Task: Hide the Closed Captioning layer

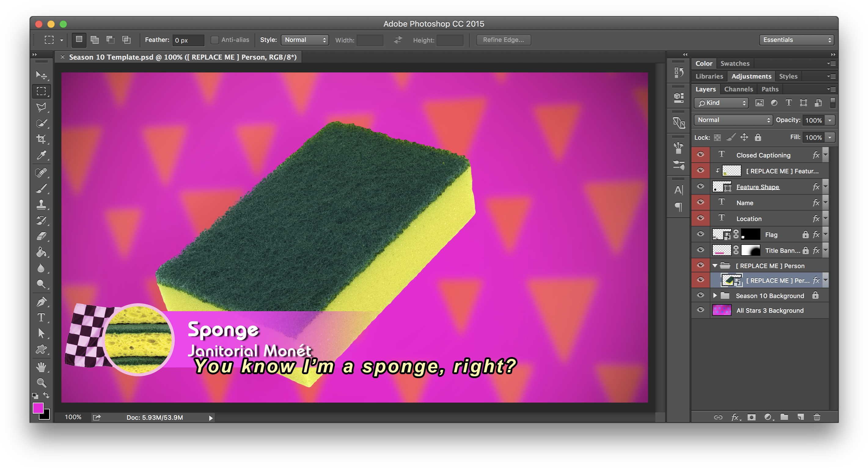Action: [x=700, y=155]
